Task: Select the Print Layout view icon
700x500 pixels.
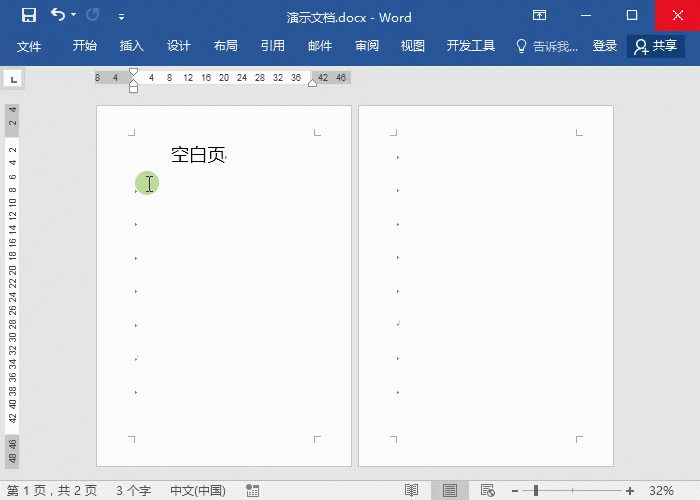Action: [450, 491]
